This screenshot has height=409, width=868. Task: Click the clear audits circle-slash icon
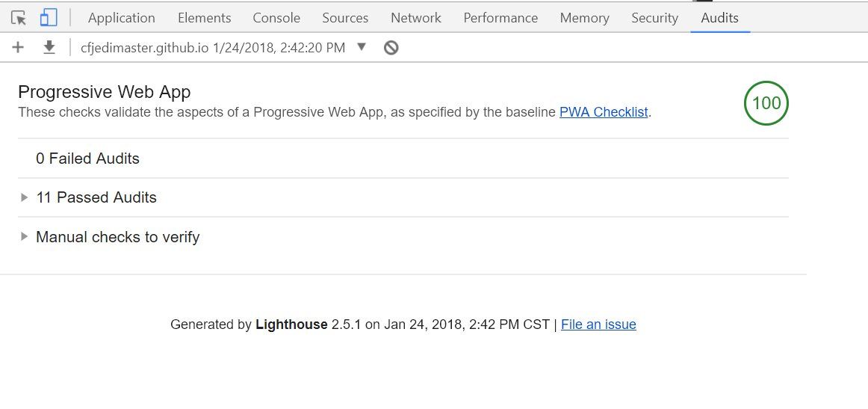(x=391, y=48)
